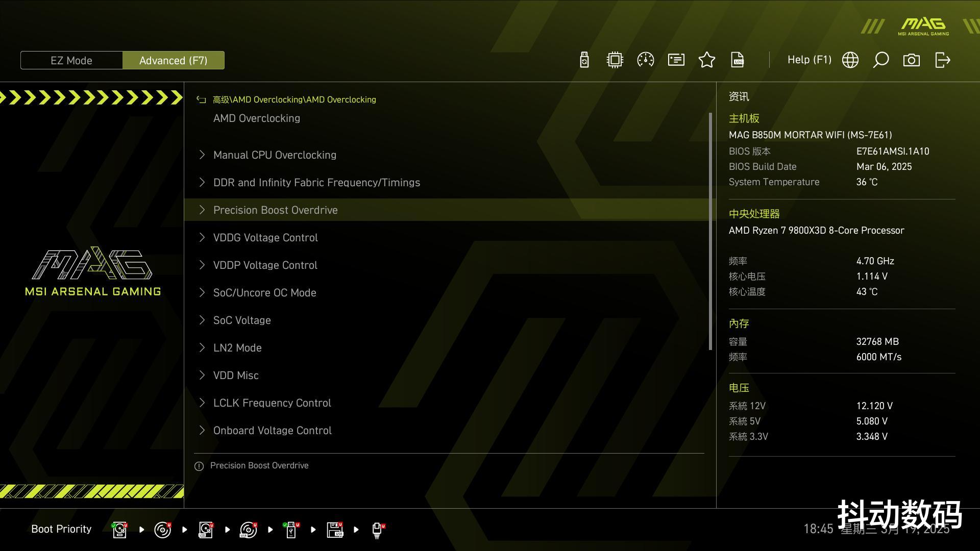980x551 pixels.
Task: Expand the Manual CPU Overclocking chevron
Action: [202, 155]
